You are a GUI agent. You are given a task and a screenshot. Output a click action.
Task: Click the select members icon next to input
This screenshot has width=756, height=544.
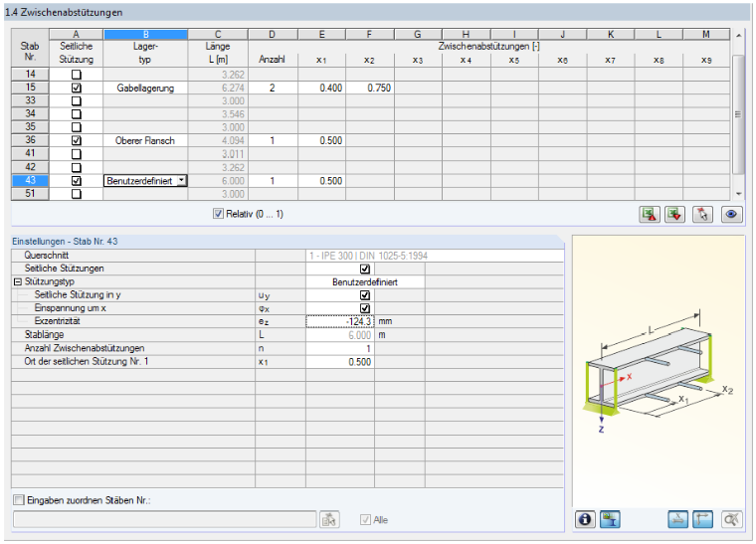point(329,519)
